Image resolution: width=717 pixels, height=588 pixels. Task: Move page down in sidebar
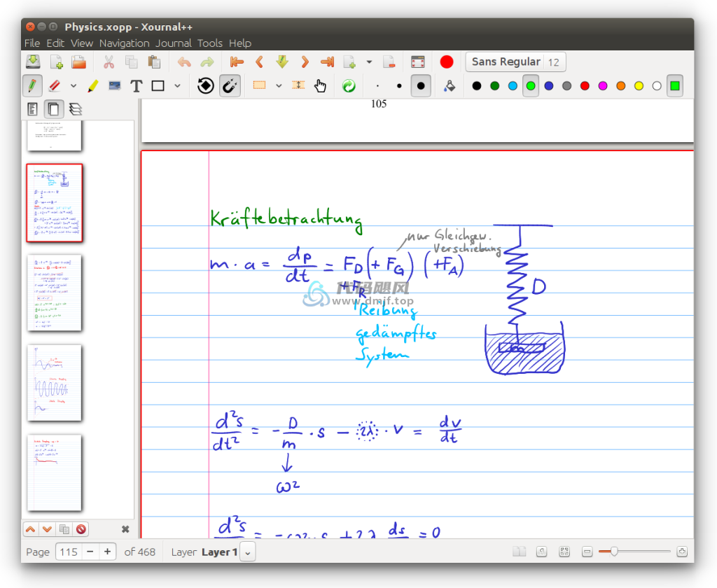click(47, 529)
